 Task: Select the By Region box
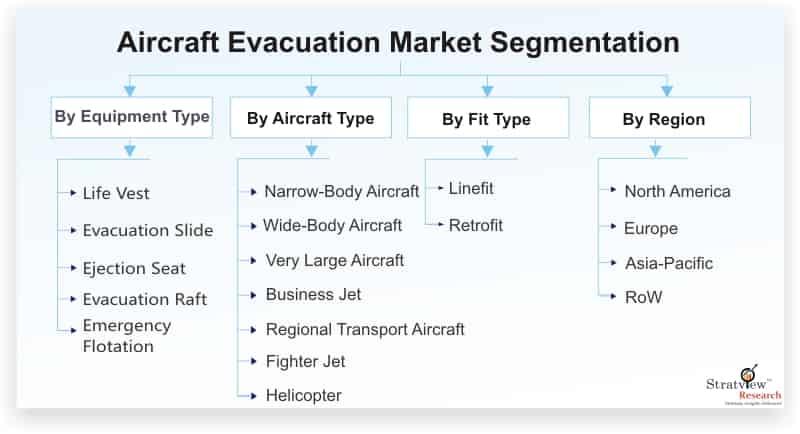point(670,118)
